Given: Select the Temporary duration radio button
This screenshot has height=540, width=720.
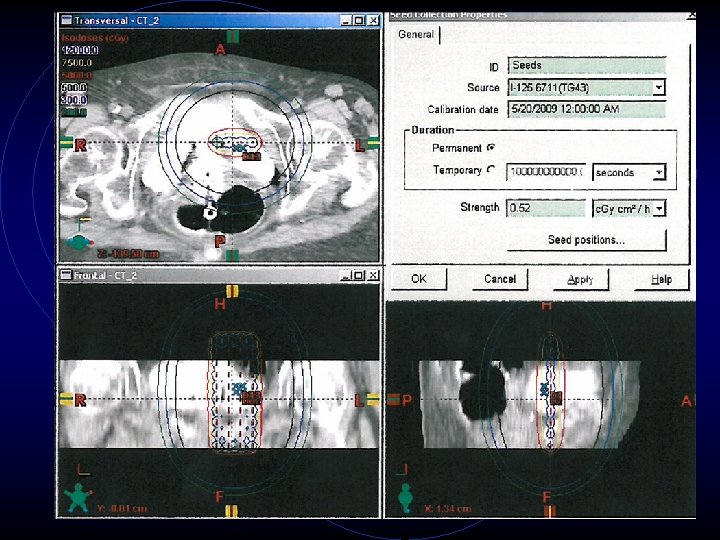Looking at the screenshot, I should 491,169.
